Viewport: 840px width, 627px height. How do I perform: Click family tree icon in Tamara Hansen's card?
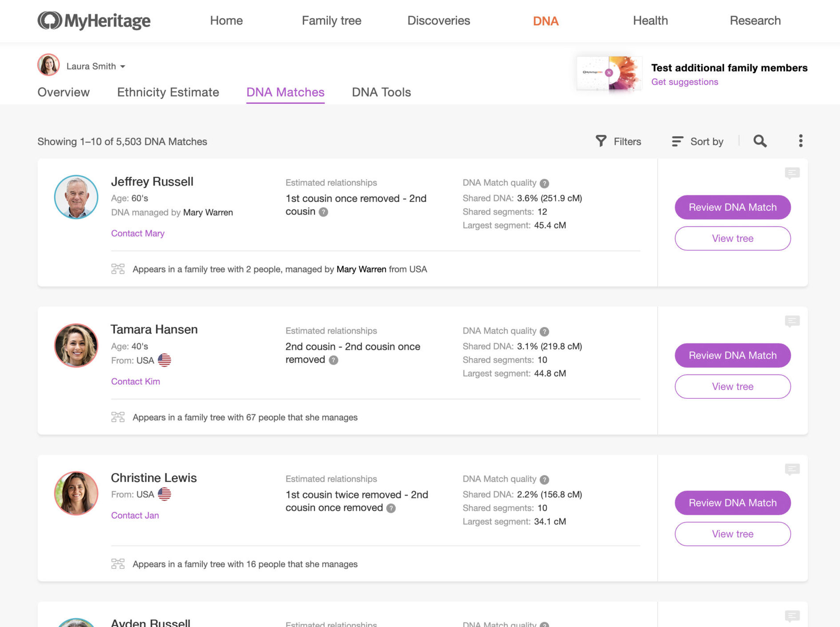[x=118, y=417]
